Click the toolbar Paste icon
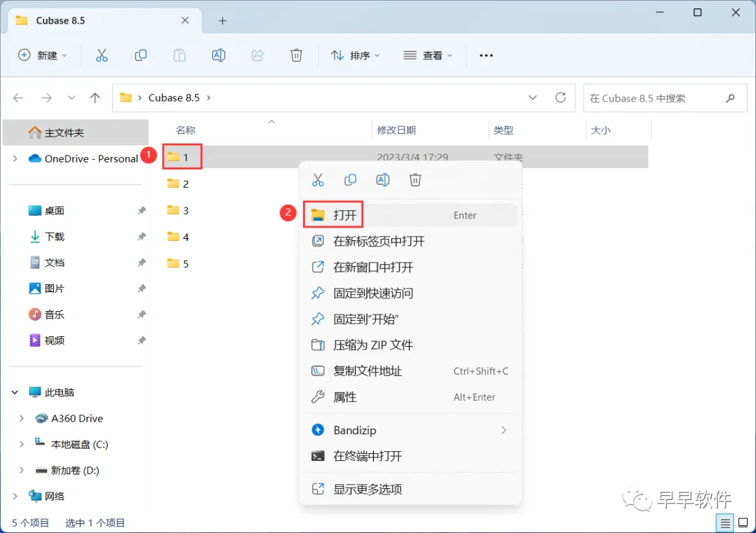756x533 pixels. pyautogui.click(x=179, y=55)
